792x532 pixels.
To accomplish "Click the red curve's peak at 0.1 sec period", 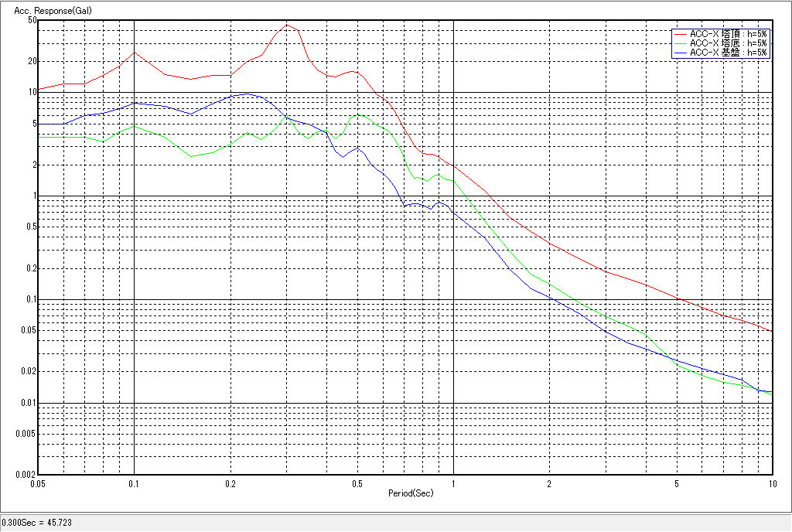I will [x=135, y=53].
